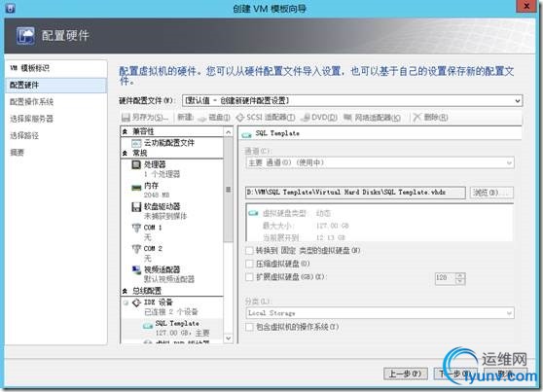This screenshot has width=543, height=392.
Task: Select the Memory (内存) item
Action: 151,186
